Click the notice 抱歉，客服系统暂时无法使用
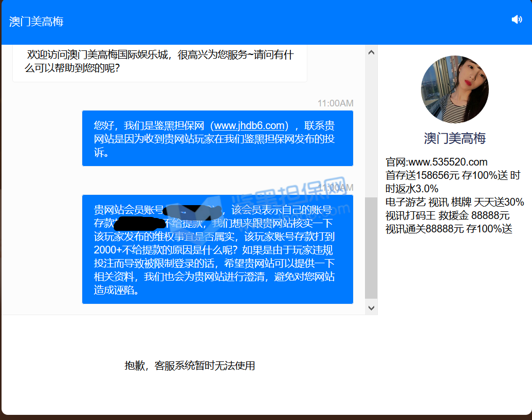532x420 pixels. (190, 366)
